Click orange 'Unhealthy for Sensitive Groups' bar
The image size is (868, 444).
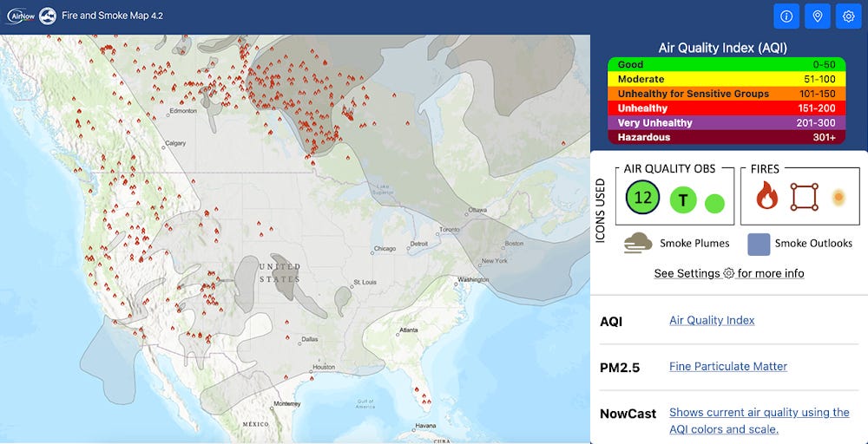coord(727,94)
